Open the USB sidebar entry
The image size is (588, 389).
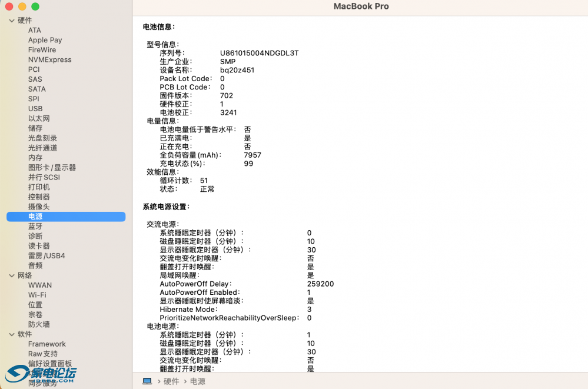[35, 108]
